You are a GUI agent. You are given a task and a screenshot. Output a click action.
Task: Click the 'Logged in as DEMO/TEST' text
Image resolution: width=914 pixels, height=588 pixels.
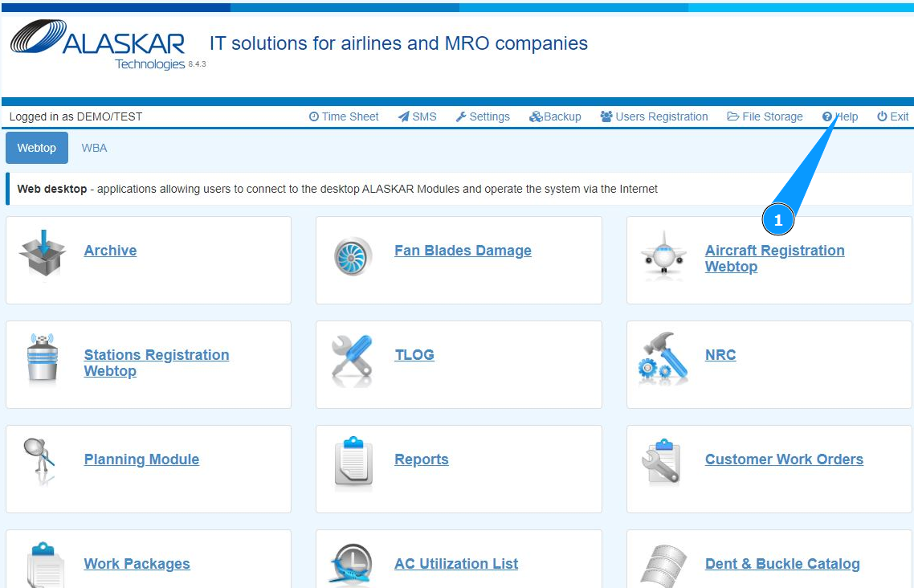tap(75, 116)
